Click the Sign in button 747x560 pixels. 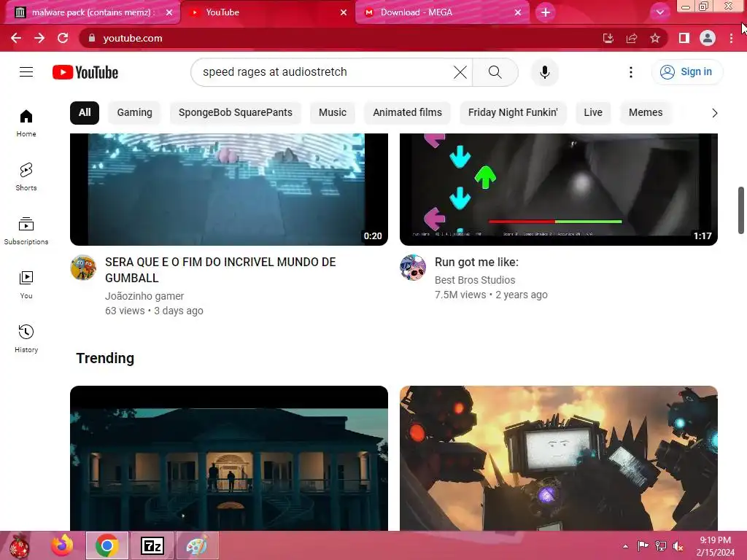coord(687,72)
